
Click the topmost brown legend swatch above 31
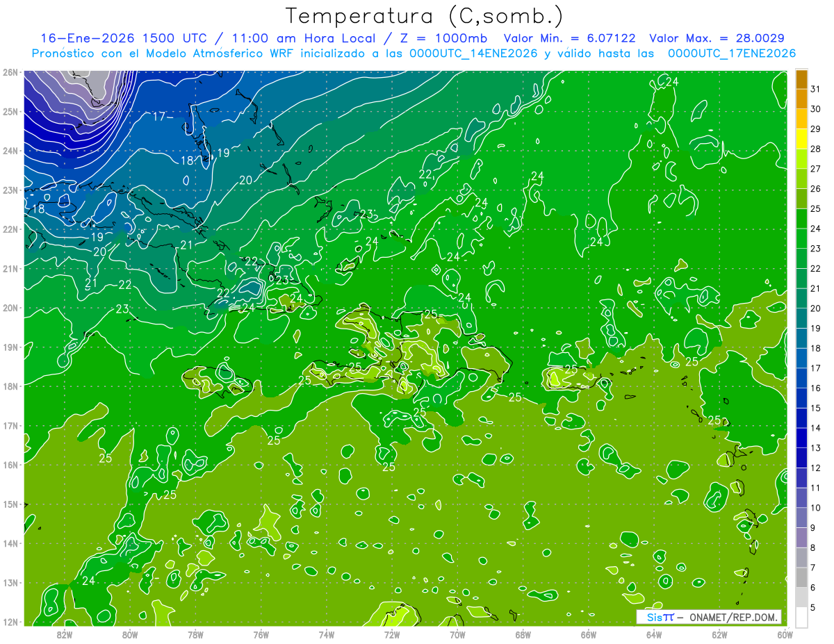801,79
